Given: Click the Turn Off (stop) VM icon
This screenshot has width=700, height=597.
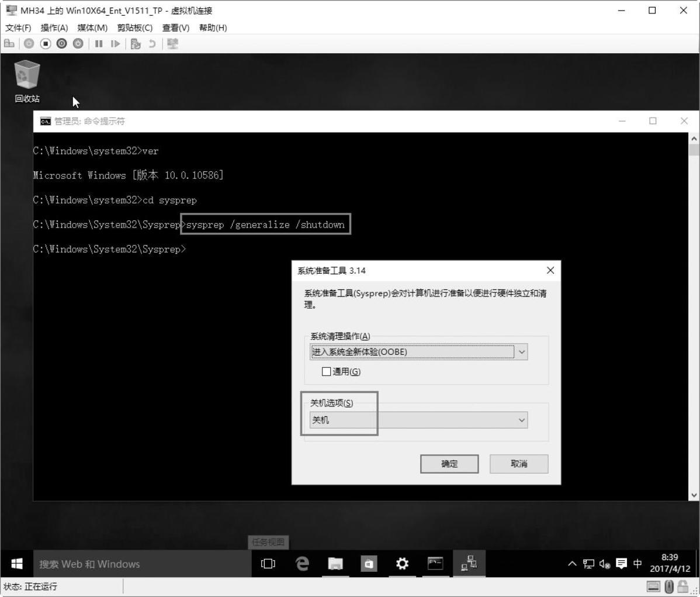Looking at the screenshot, I should 45,44.
